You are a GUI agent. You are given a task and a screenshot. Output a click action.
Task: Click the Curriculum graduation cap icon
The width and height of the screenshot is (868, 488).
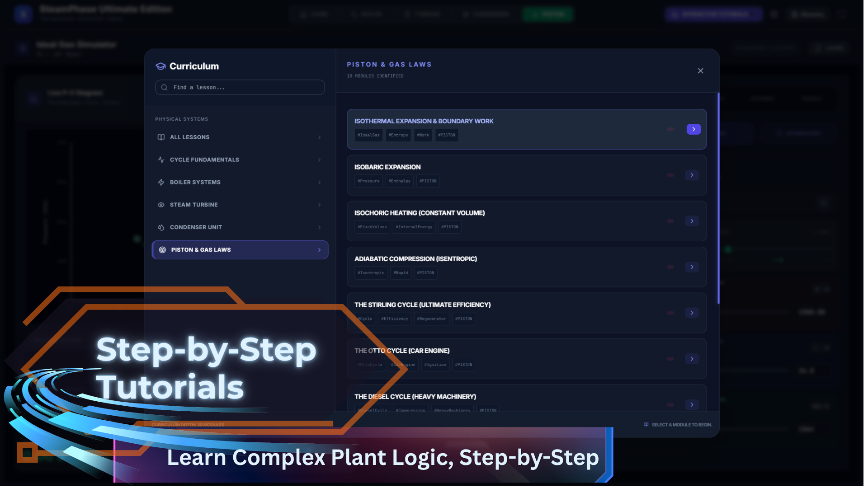coord(160,66)
